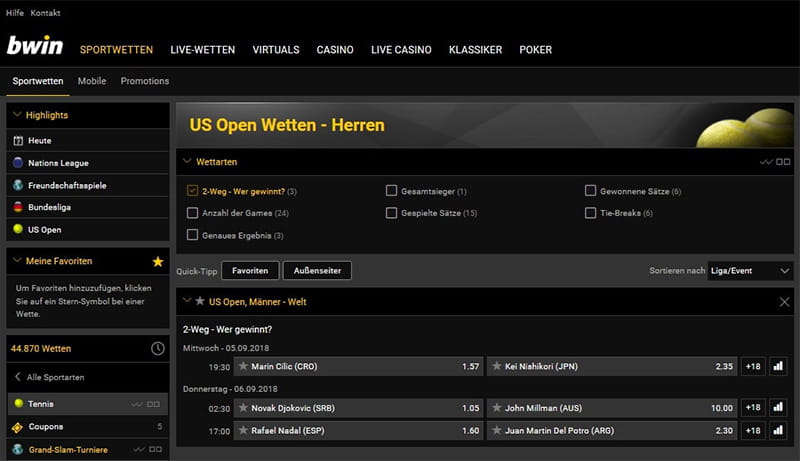
Task: Check the Tie-Breaks checkbox
Action: point(590,213)
